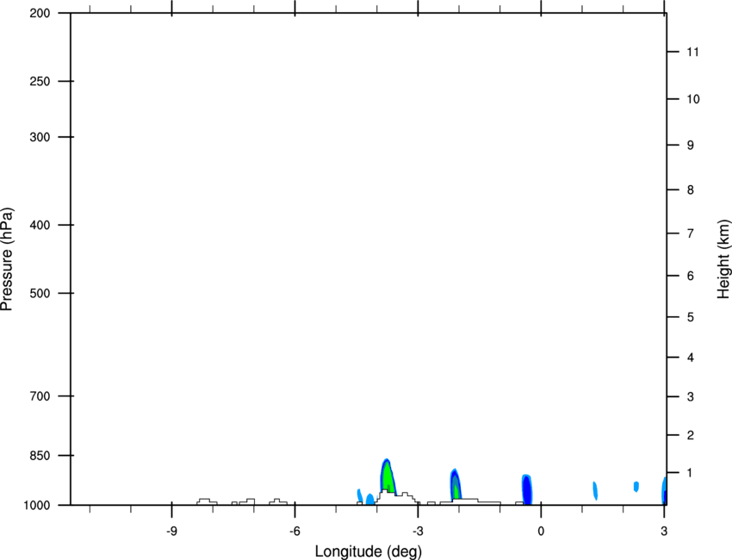Click the -9 longitude tick label
This screenshot has height=560, width=732.
pos(171,532)
